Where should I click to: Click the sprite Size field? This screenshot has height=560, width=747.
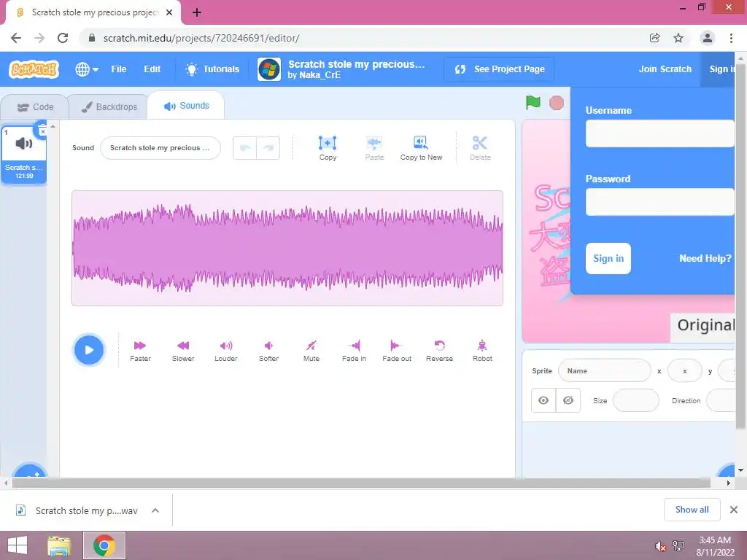[x=636, y=400]
